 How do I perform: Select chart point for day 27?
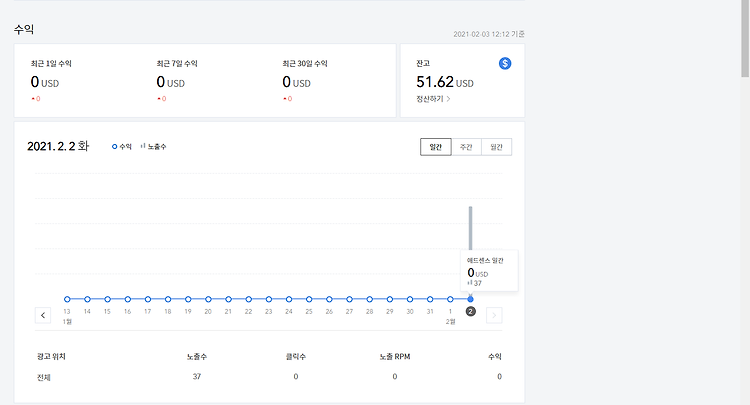point(349,299)
